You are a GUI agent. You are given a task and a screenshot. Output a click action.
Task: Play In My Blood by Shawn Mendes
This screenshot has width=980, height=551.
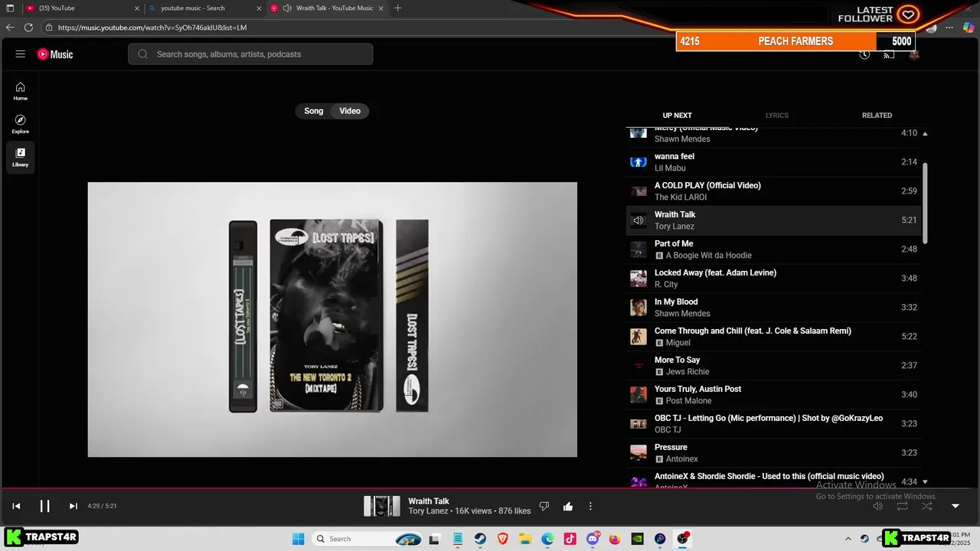[x=773, y=308]
